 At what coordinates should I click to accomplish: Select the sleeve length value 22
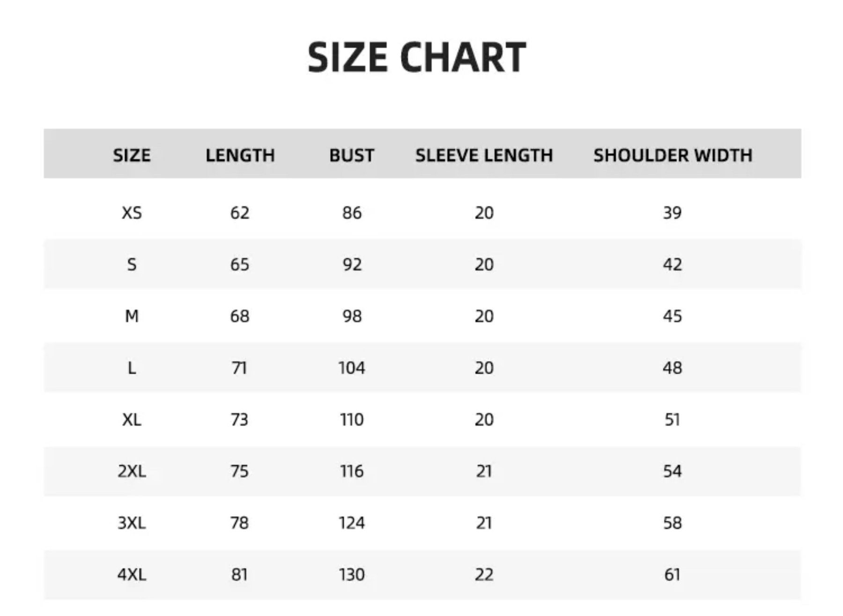pos(484,574)
